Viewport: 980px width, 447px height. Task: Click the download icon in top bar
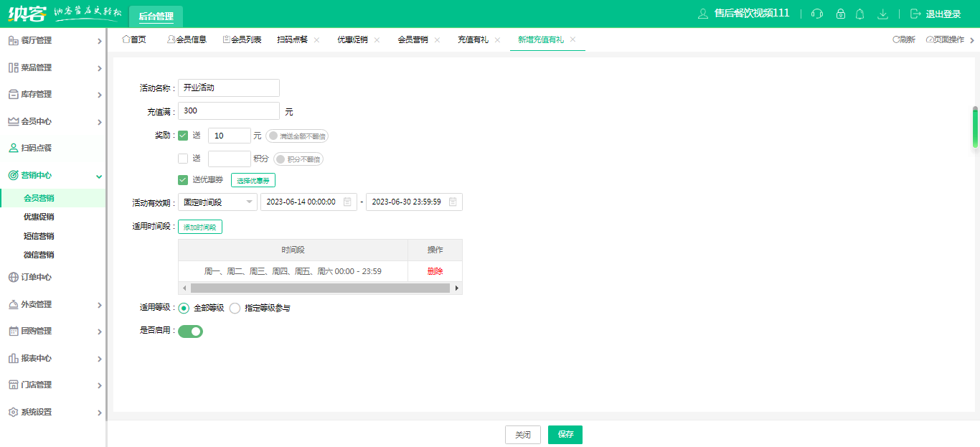pos(883,14)
